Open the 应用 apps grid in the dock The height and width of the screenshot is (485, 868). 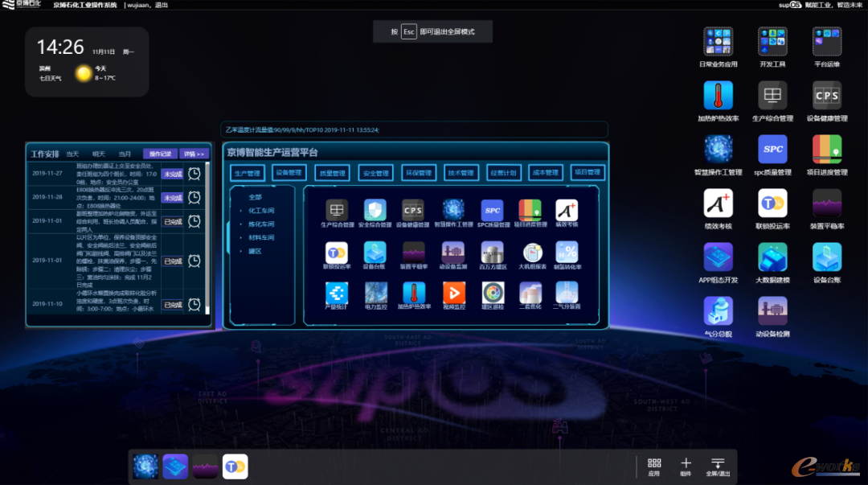[653, 467]
